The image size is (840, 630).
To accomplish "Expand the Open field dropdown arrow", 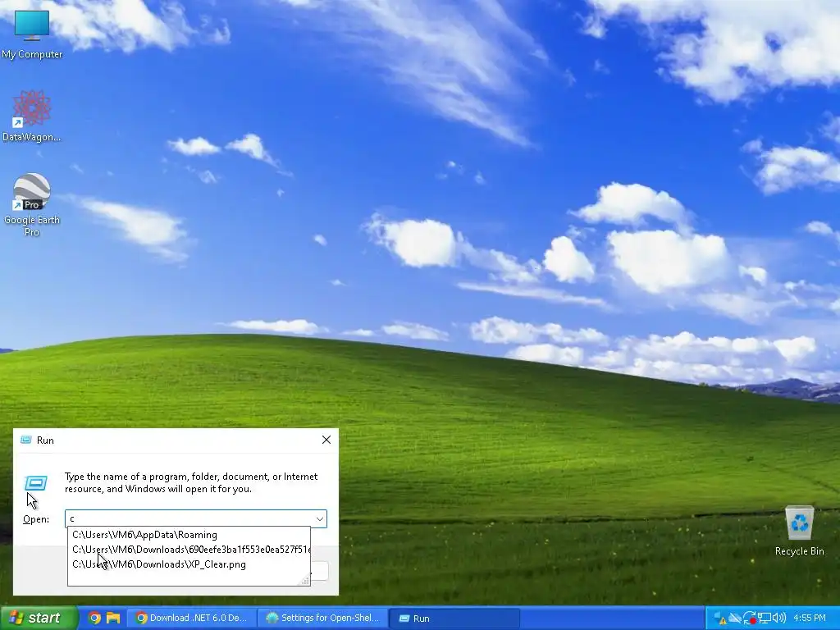I will 320,519.
